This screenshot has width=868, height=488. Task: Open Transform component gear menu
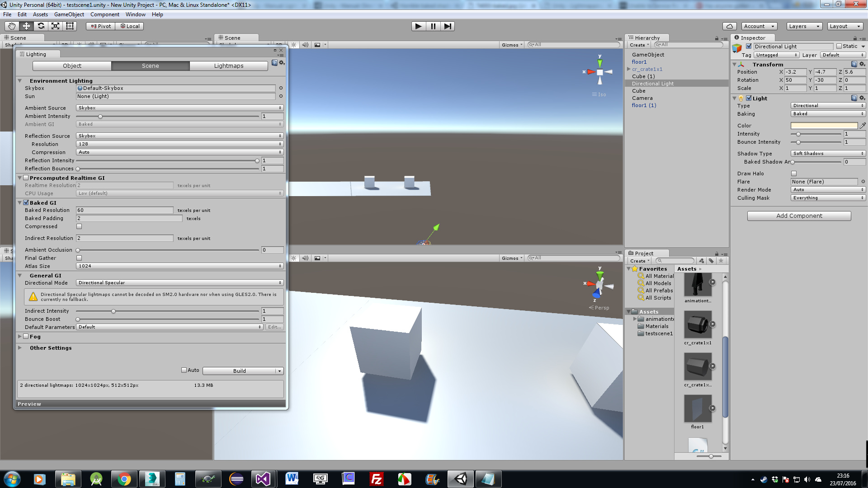click(862, 64)
